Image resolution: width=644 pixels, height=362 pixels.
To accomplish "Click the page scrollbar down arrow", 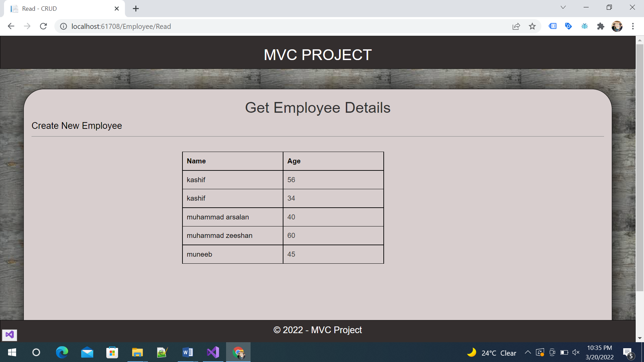I will coord(640,338).
